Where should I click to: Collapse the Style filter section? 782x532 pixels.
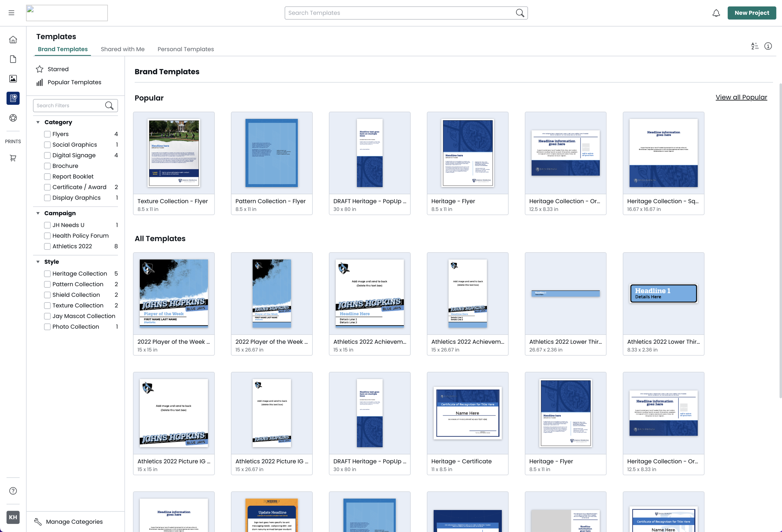click(x=38, y=261)
